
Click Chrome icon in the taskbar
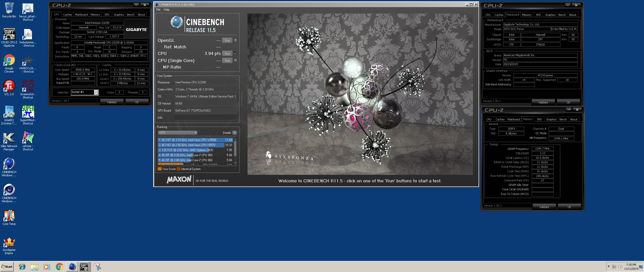click(59, 267)
